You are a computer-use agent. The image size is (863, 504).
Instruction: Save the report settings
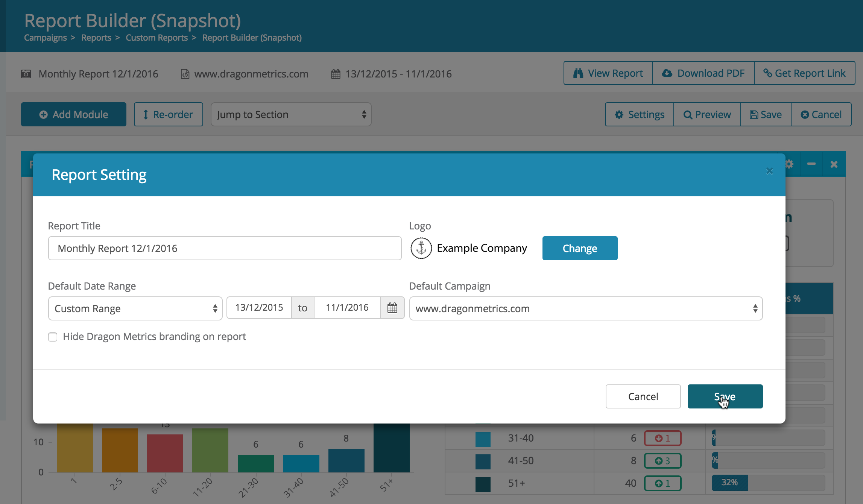coord(725,396)
